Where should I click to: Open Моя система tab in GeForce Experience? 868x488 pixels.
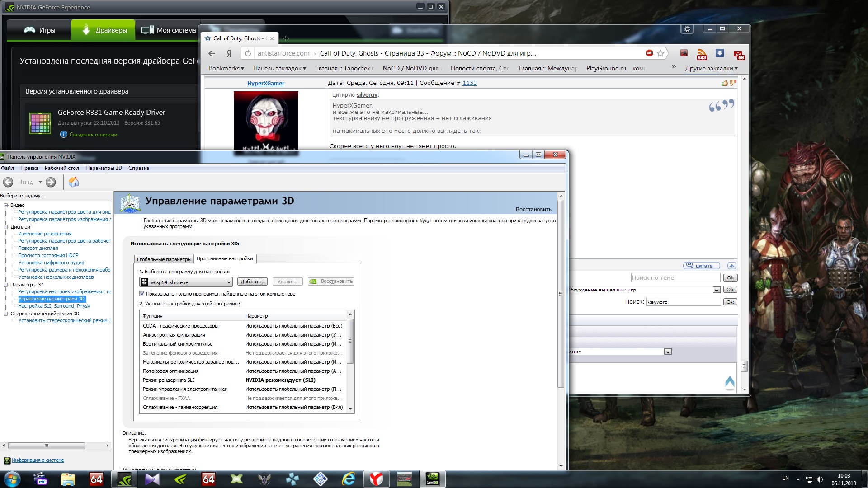point(168,30)
